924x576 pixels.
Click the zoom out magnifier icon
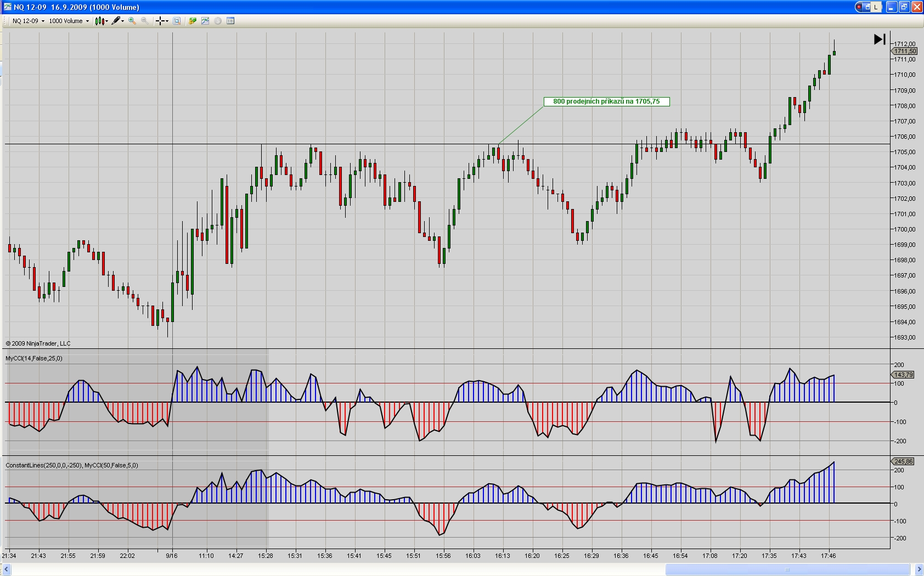pyautogui.click(x=144, y=21)
